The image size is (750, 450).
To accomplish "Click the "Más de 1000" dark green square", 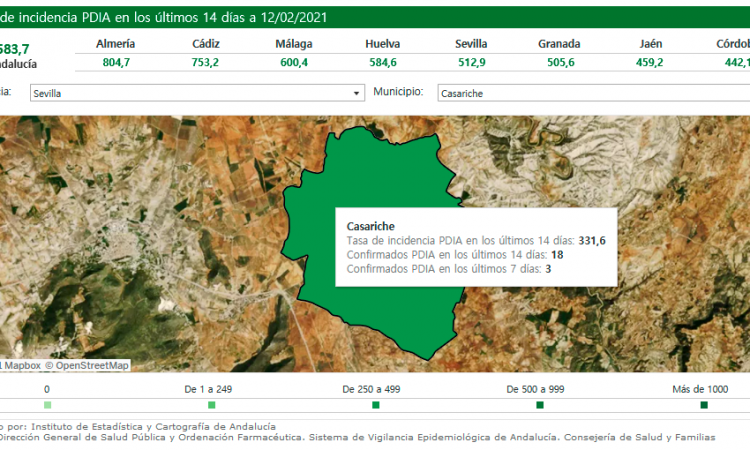I will click(x=704, y=405).
